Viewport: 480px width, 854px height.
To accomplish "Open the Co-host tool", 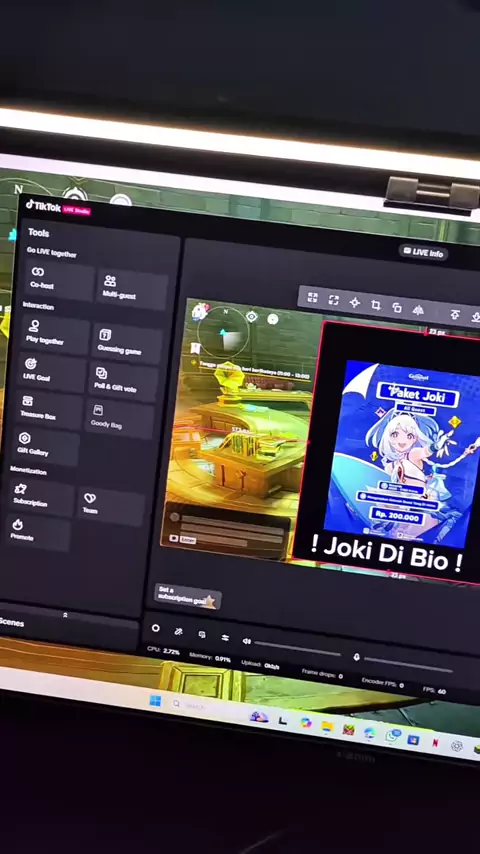I will [x=58, y=279].
